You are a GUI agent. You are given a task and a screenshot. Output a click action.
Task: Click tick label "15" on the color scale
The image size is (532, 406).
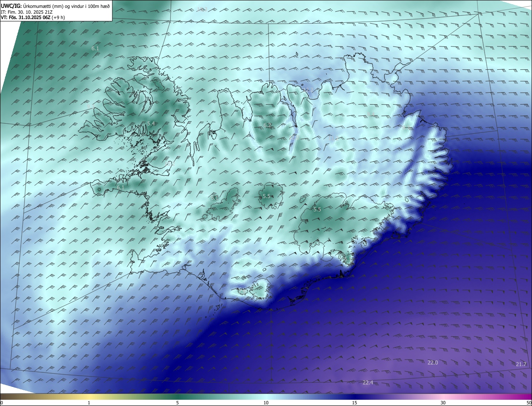point(355,403)
